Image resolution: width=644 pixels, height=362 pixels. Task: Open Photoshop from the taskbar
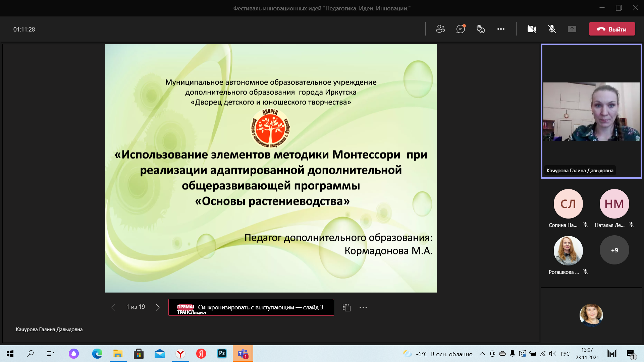pos(222,354)
